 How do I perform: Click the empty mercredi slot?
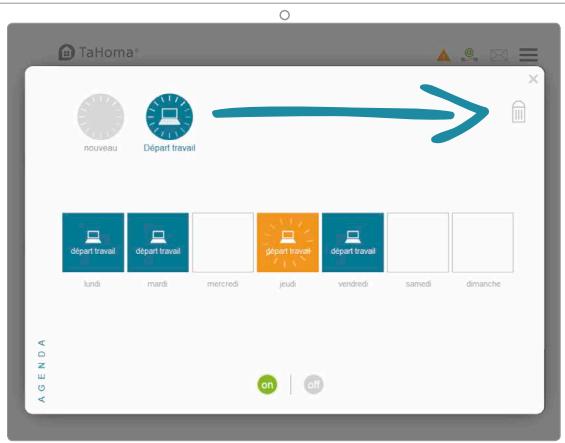coord(223,242)
